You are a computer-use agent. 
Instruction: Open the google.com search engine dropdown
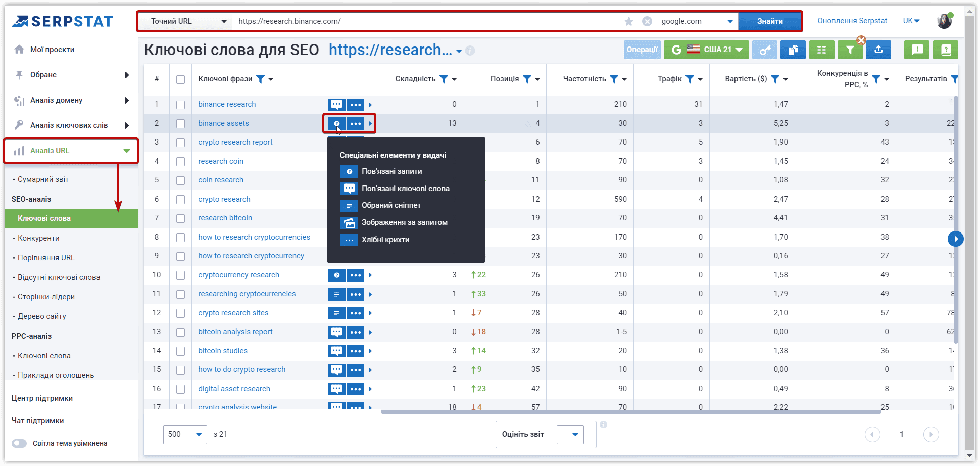tap(697, 21)
